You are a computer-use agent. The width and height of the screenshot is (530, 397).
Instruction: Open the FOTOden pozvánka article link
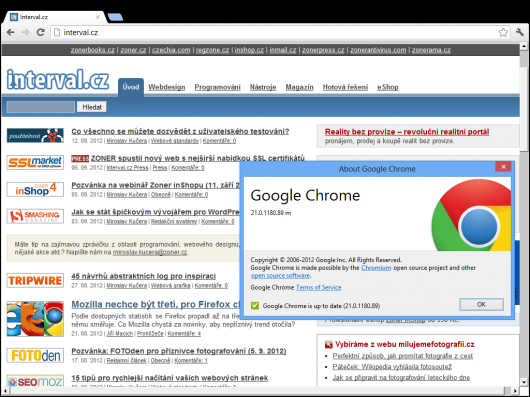pyautogui.click(x=178, y=351)
